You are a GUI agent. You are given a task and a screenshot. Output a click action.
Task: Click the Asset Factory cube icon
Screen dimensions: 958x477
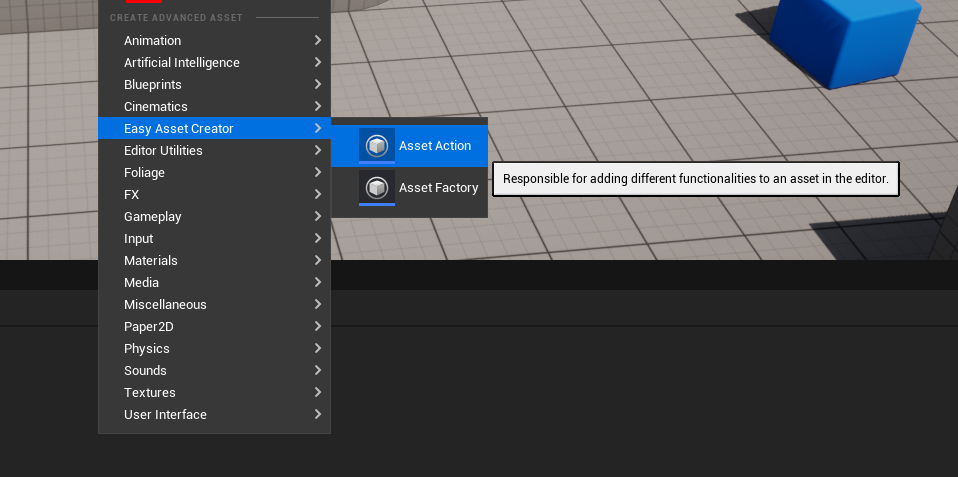tap(377, 188)
